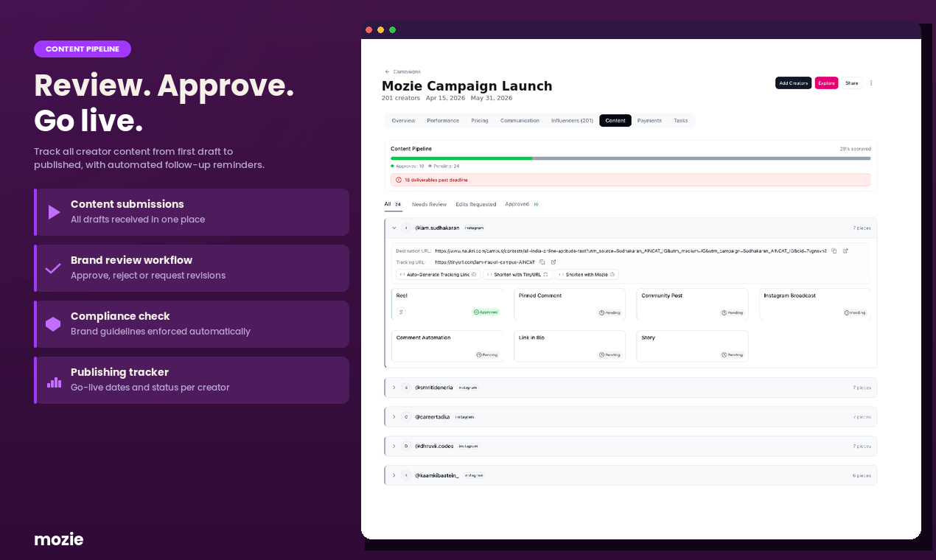Go to the Payments tab

[x=649, y=121]
